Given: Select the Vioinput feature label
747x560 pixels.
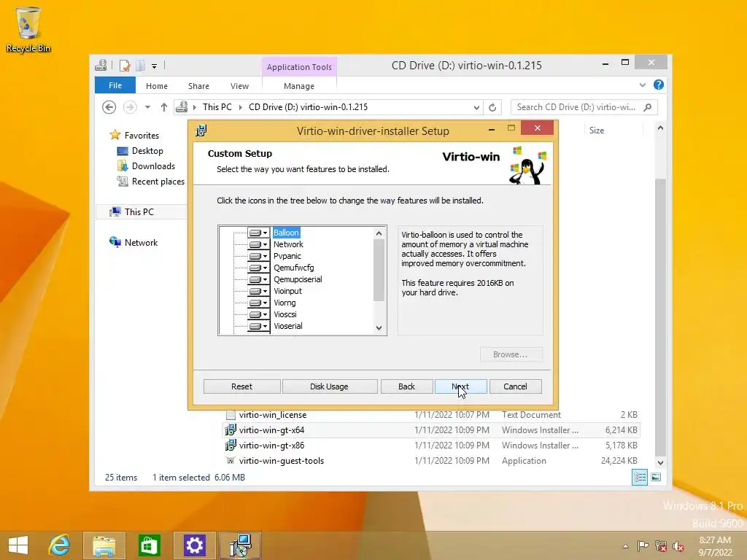Looking at the screenshot, I should pos(287,291).
